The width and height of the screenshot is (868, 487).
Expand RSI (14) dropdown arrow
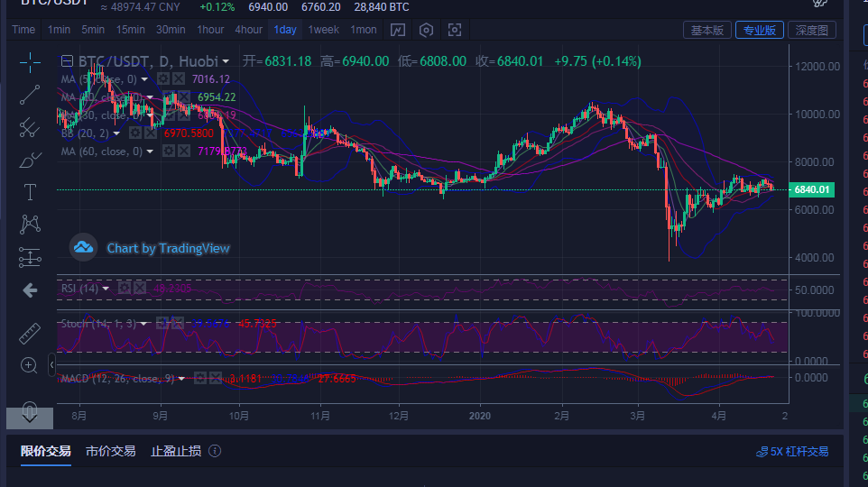coord(106,289)
